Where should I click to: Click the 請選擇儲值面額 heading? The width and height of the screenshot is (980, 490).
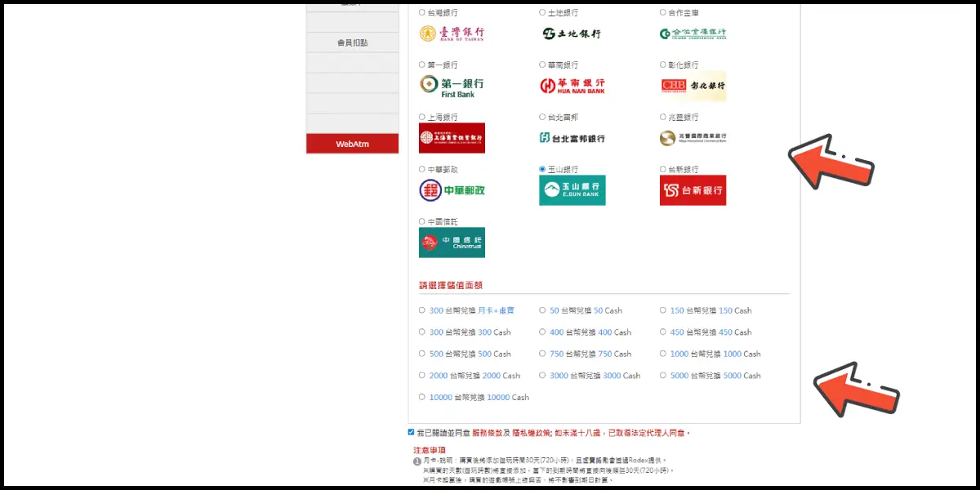click(451, 286)
